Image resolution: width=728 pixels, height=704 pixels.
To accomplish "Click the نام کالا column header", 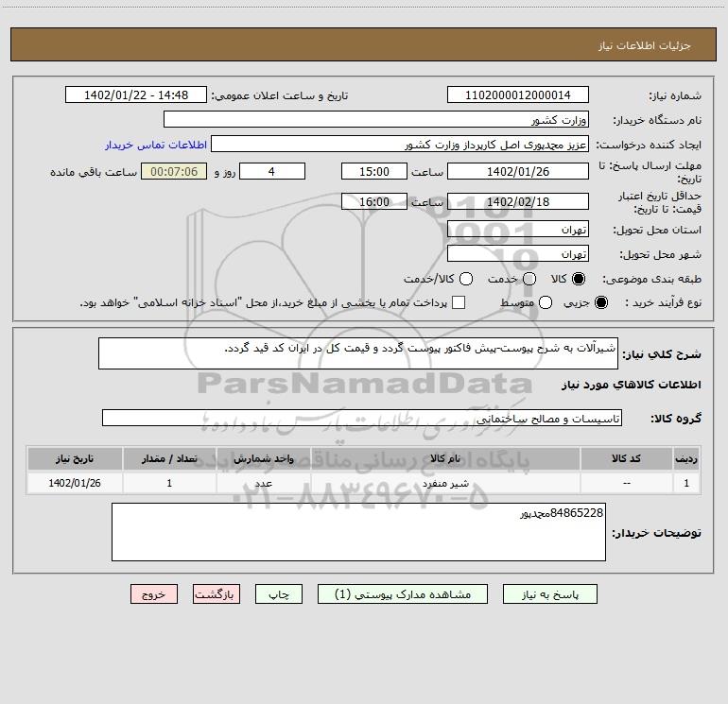I will [x=444, y=458].
